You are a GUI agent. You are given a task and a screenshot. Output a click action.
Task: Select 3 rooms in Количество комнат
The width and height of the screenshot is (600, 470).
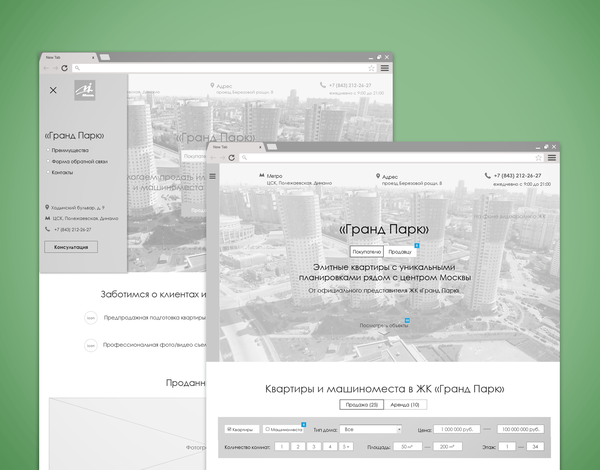314,447
